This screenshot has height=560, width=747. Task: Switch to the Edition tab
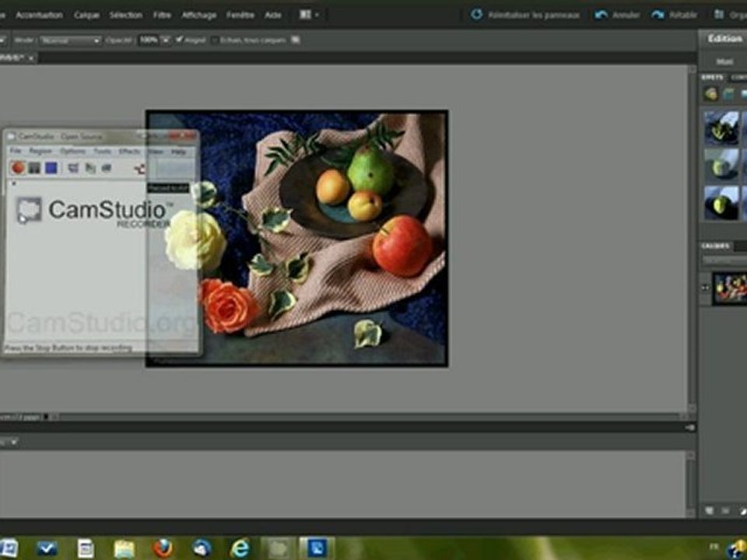(724, 39)
